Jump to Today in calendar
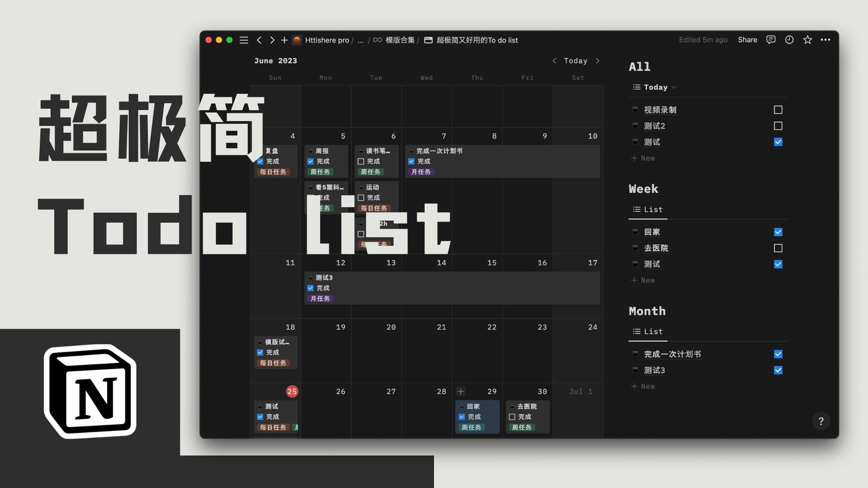 [x=576, y=61]
